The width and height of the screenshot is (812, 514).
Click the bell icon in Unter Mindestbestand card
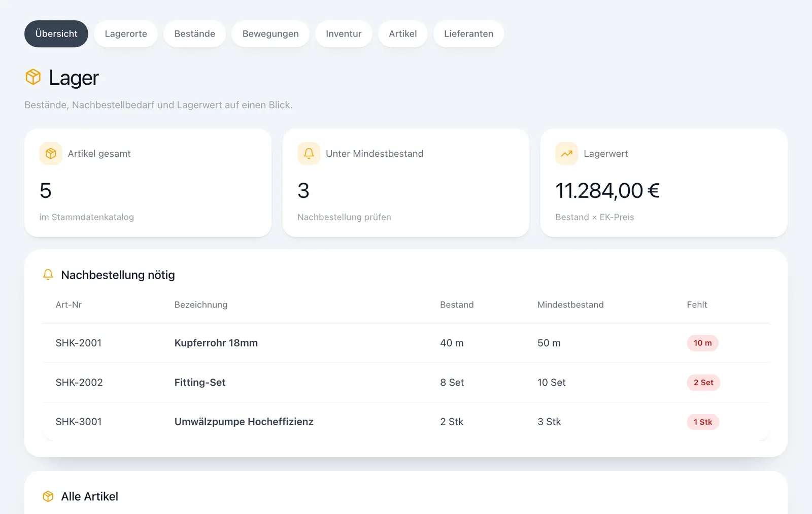(x=309, y=154)
